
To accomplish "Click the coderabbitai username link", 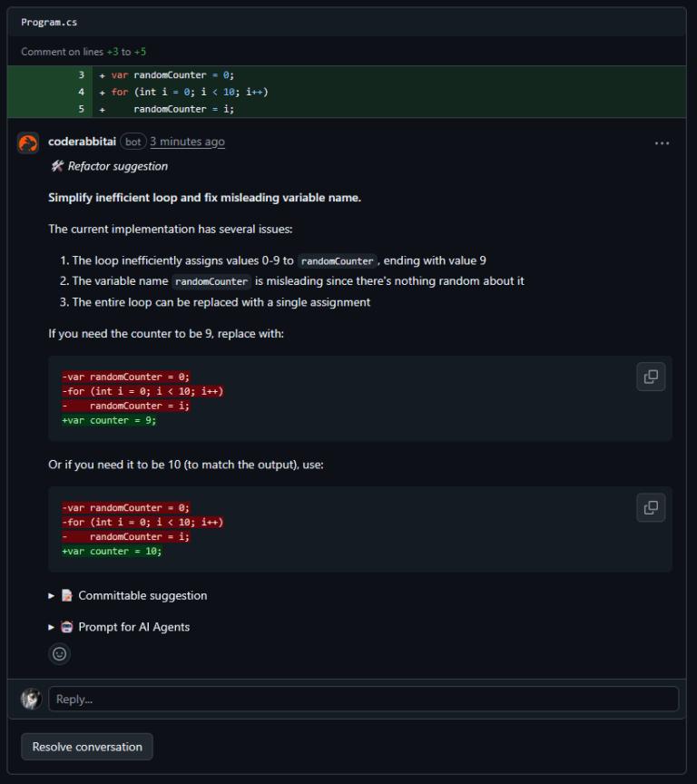I will coord(83,142).
